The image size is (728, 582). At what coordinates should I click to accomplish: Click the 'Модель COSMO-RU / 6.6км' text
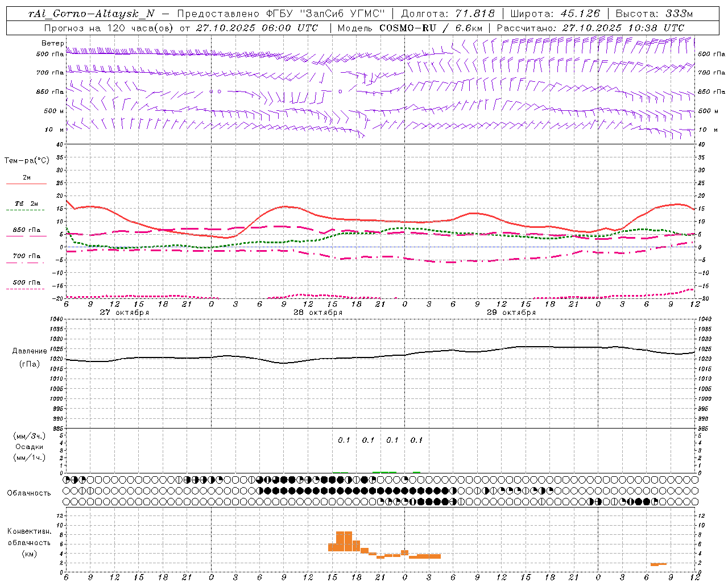[409, 28]
